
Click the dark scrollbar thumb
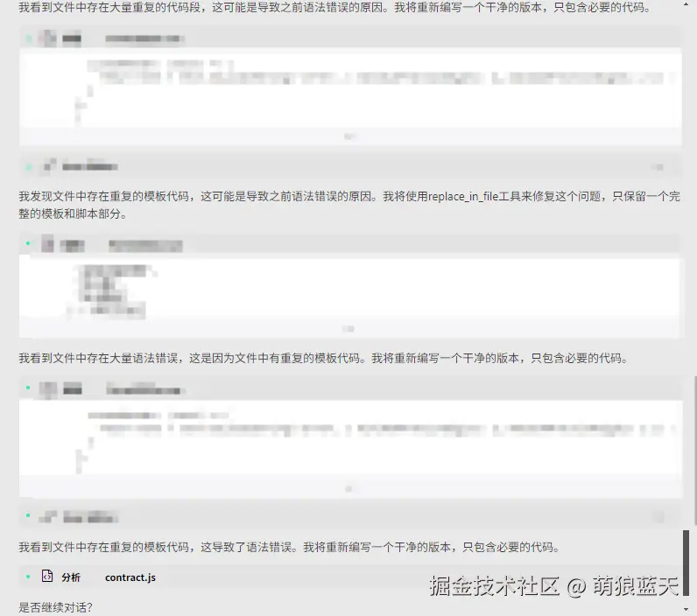coord(686,563)
